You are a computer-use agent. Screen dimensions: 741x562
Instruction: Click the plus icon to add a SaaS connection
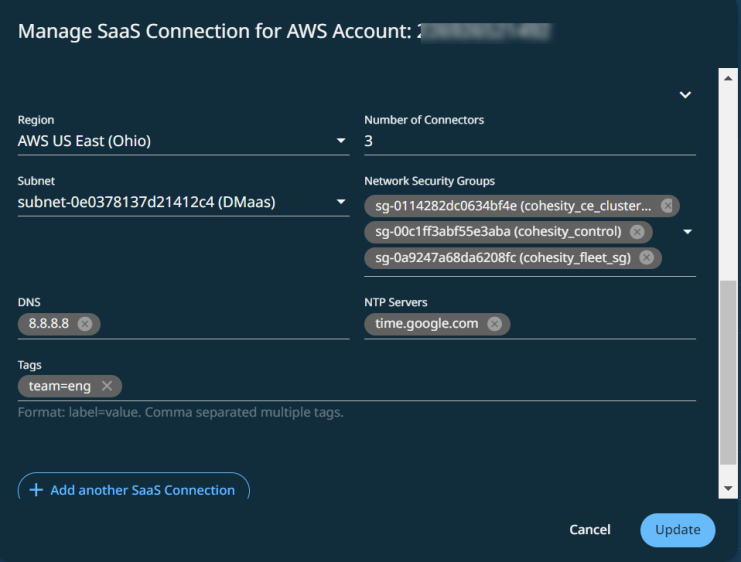[x=37, y=490]
